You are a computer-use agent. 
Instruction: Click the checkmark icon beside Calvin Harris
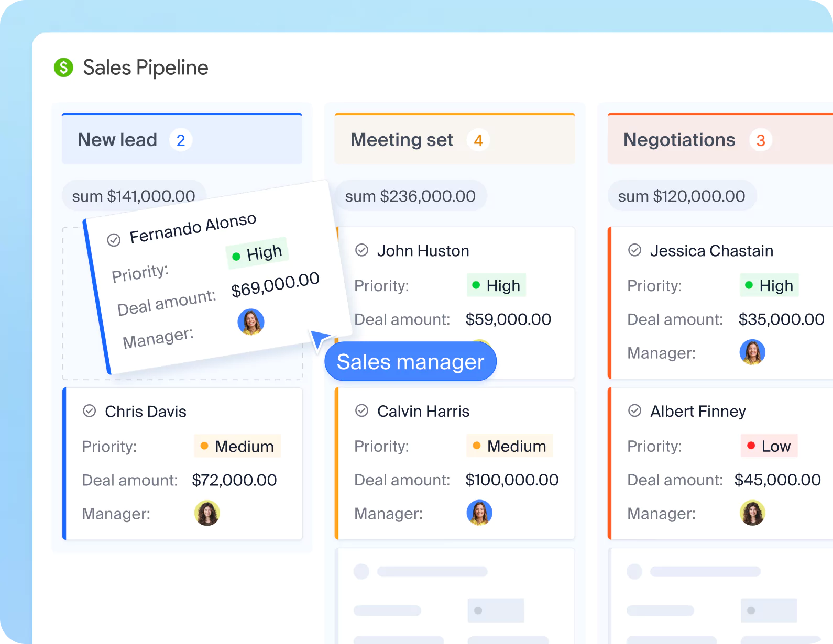(361, 411)
